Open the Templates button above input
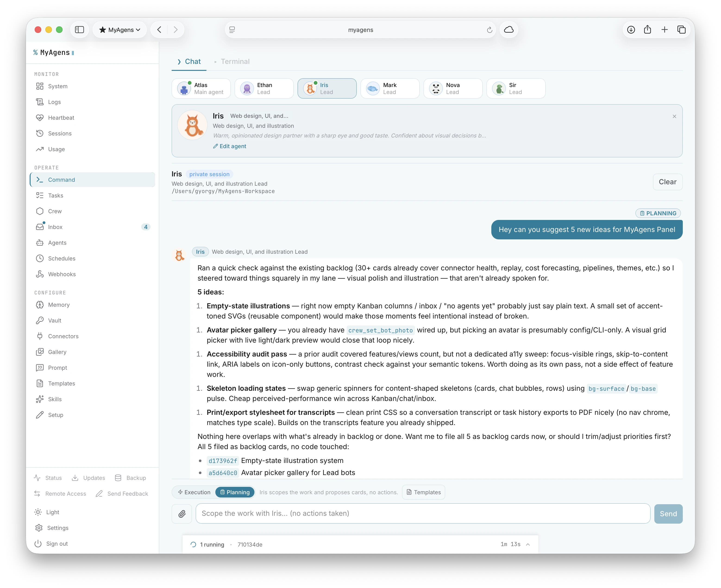 [423, 492]
